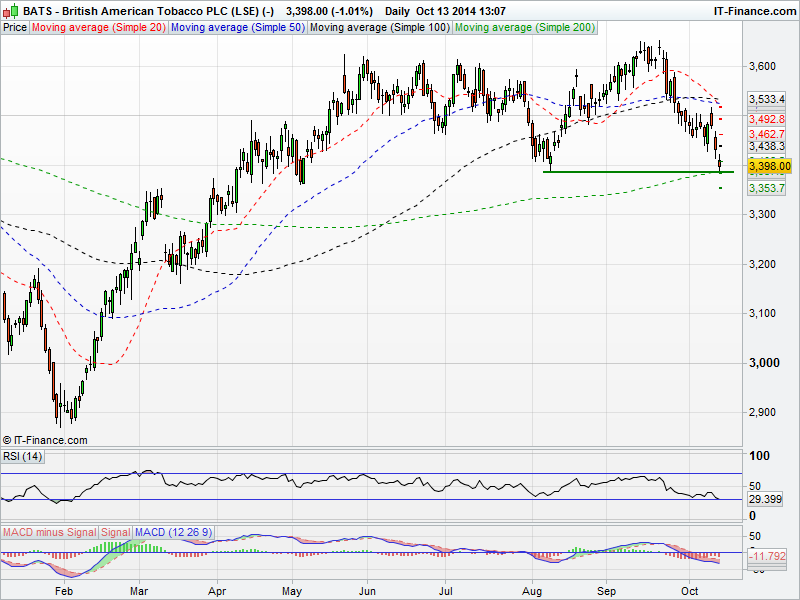Click the © IT-Finance.com watermark
This screenshot has height=600, width=800.
click(46, 440)
